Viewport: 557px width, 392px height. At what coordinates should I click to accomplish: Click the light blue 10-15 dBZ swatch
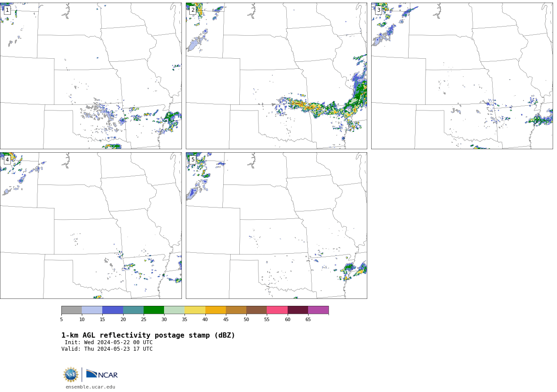[92, 310]
